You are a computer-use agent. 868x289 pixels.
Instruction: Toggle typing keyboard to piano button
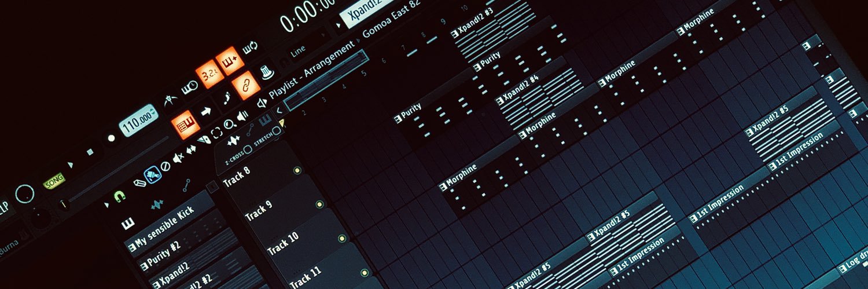click(x=186, y=124)
